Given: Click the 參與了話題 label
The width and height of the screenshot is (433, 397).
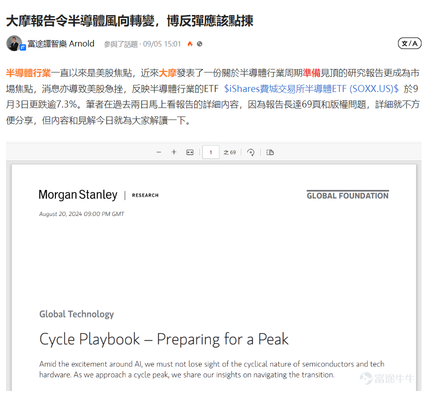Looking at the screenshot, I should click(120, 44).
